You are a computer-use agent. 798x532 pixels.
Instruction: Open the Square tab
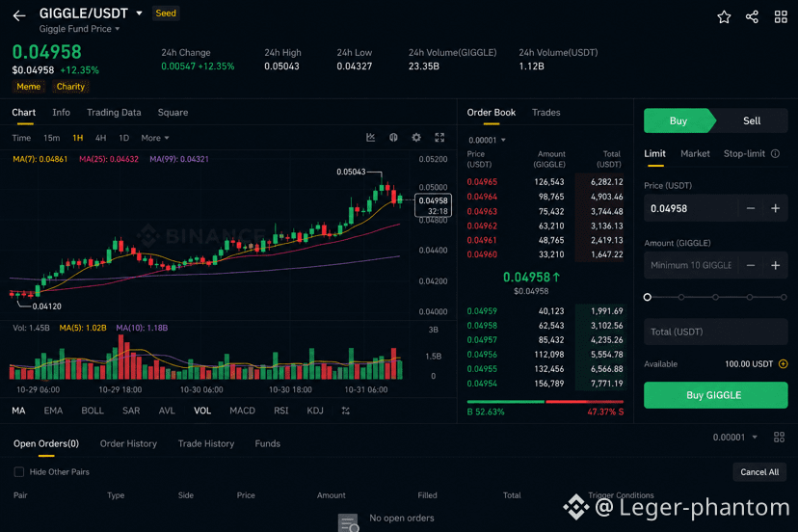click(173, 113)
